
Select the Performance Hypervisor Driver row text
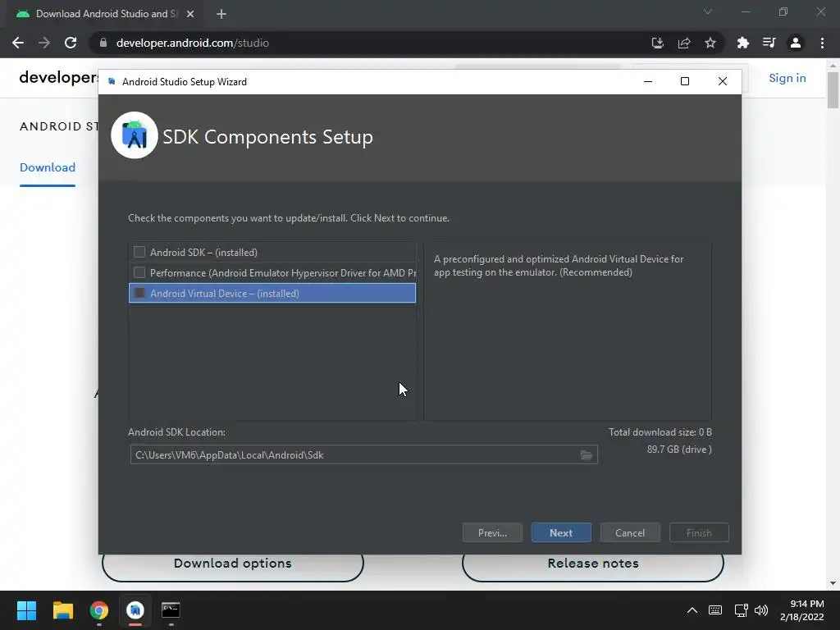[x=283, y=273]
